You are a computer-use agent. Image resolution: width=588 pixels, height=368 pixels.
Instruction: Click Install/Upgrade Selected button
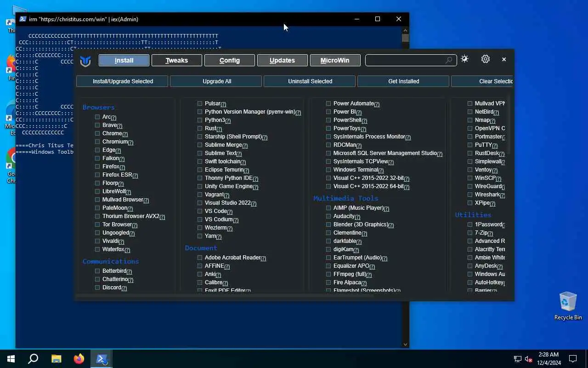pos(123,81)
